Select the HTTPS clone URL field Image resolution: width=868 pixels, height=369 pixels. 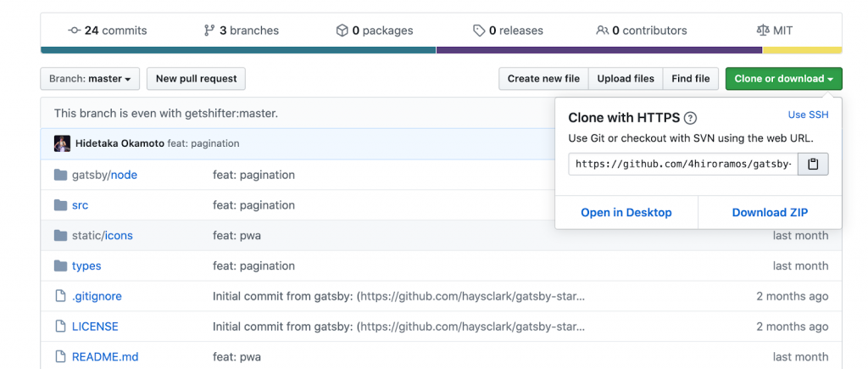pos(683,164)
